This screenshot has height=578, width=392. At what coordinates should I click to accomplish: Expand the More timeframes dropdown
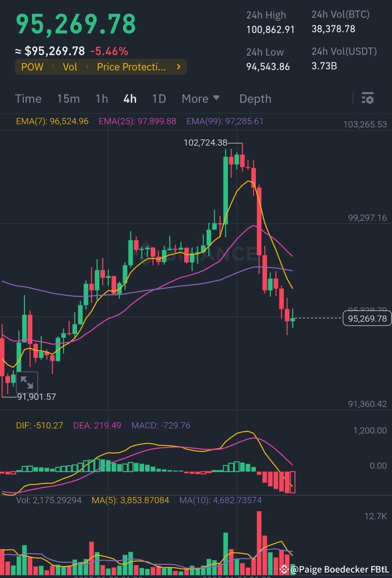(x=201, y=98)
